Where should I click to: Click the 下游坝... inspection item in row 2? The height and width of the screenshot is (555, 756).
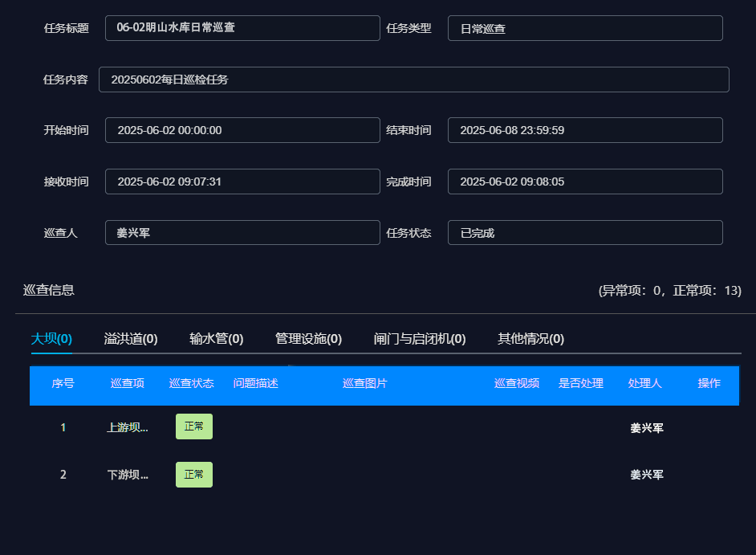tap(128, 475)
